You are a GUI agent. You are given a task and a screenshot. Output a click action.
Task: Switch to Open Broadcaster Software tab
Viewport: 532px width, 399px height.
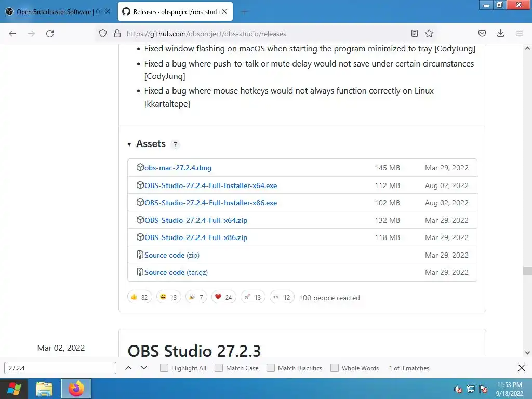pos(58,12)
